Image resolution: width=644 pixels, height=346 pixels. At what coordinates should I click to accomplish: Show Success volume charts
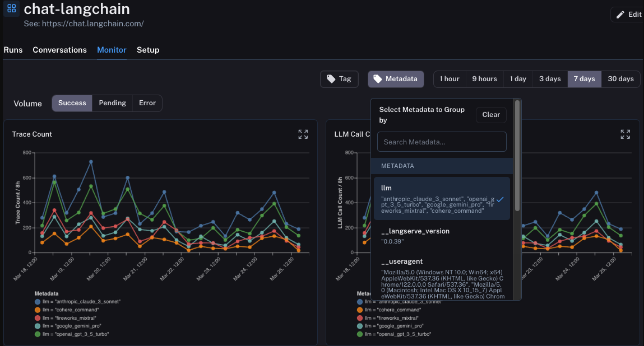[72, 103]
